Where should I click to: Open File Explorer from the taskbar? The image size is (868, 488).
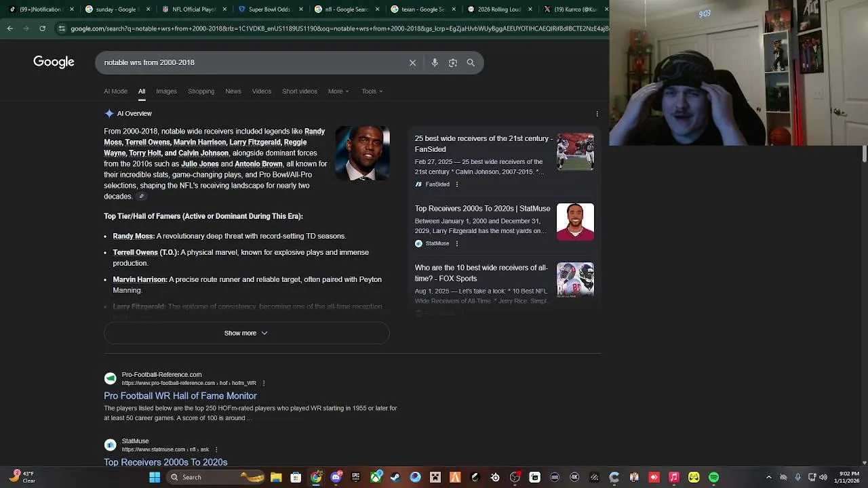(x=276, y=477)
